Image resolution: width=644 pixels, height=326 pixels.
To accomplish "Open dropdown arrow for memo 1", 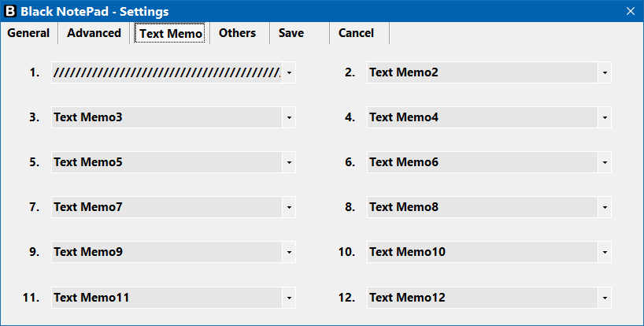I will 289,72.
